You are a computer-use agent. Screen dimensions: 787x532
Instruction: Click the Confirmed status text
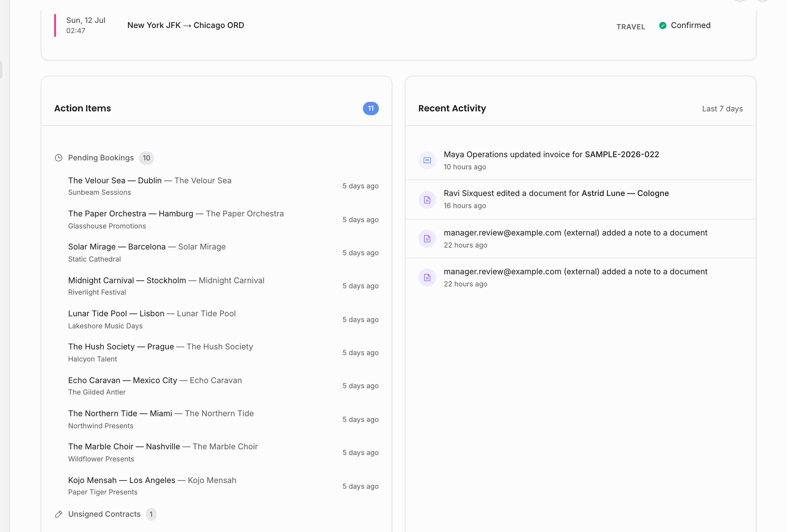[691, 25]
